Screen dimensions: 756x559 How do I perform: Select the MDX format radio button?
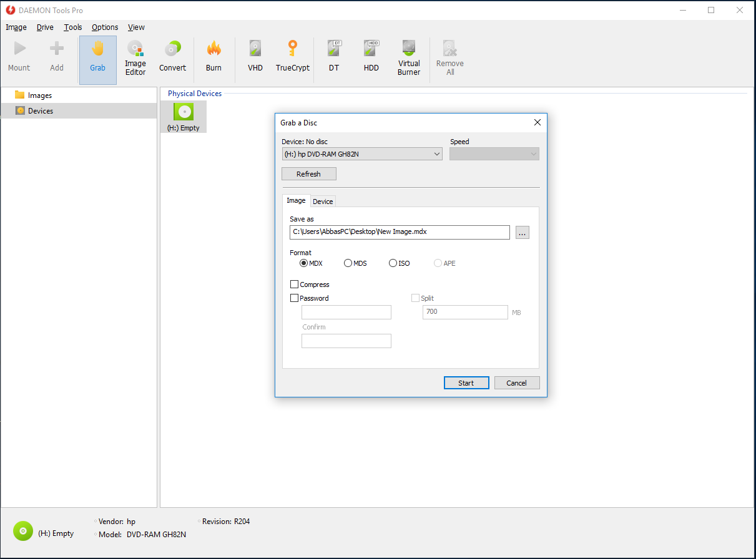point(304,263)
